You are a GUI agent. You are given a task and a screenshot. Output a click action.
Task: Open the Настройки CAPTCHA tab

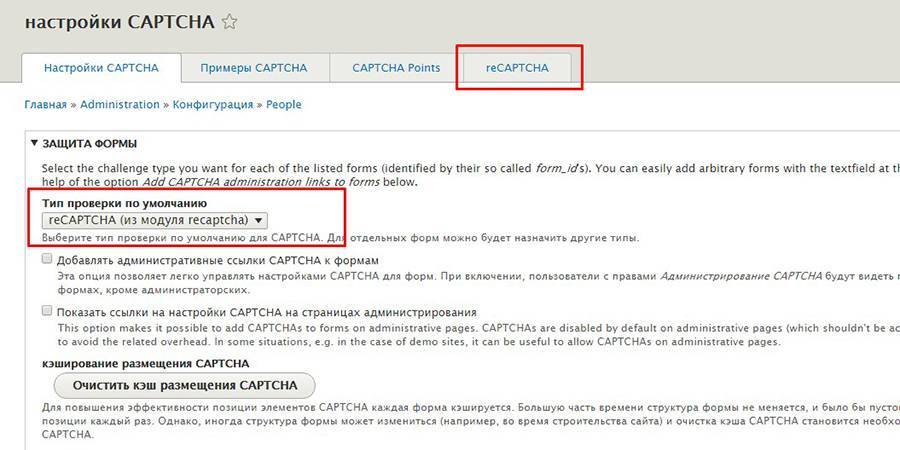[x=101, y=68]
